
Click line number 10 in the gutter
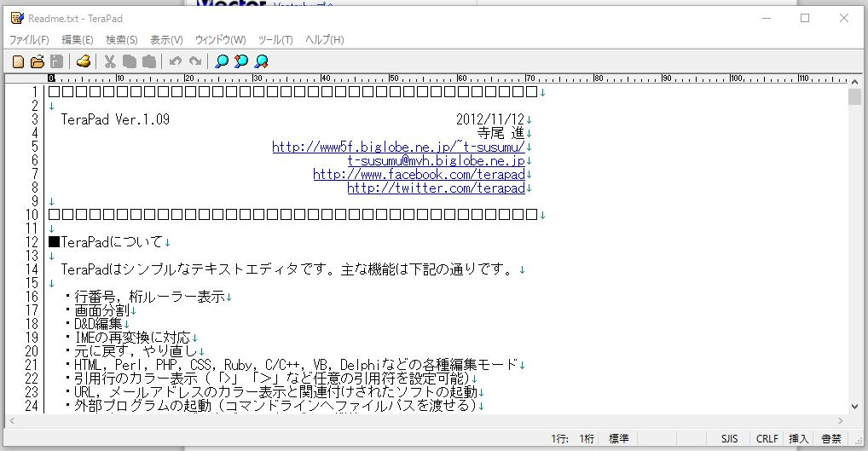pyautogui.click(x=32, y=215)
